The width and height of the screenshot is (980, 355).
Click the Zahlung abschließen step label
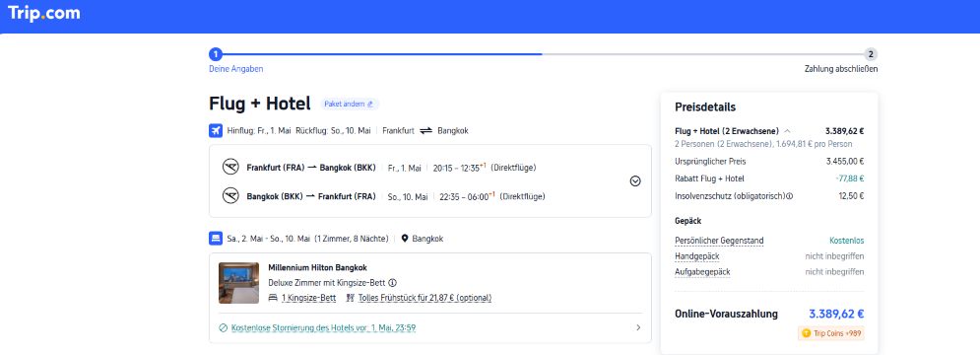coord(840,69)
